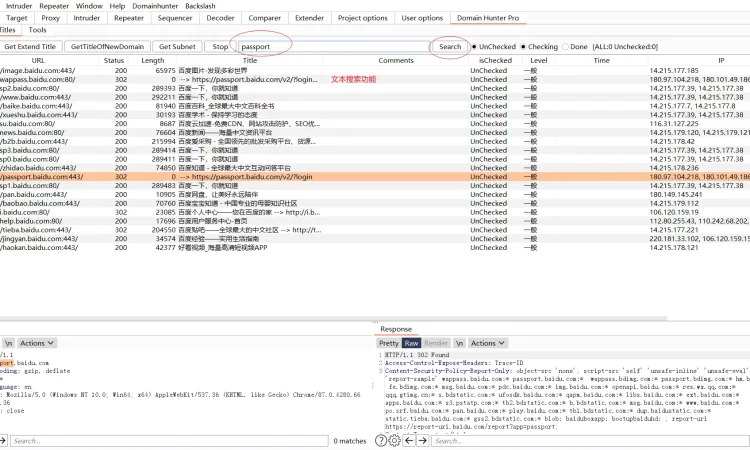The width and height of the screenshot is (750, 450).
Task: Toggle request pane \n newline display button
Action: coord(8,343)
